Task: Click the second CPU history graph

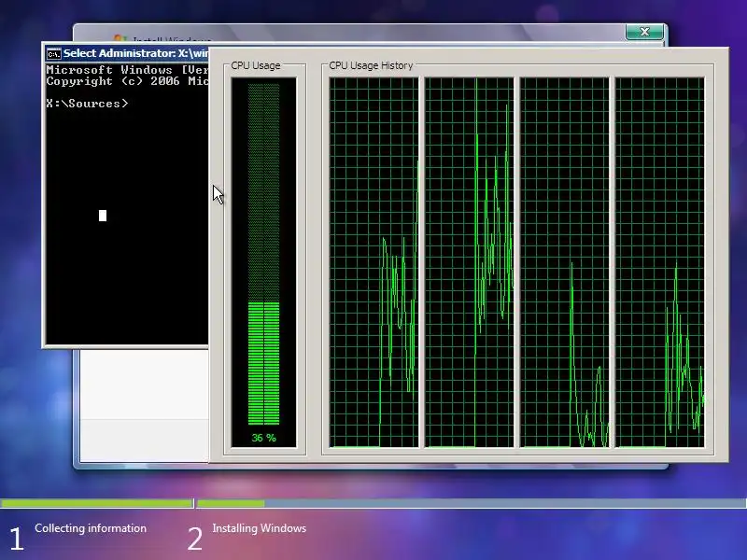Action: tap(470, 262)
